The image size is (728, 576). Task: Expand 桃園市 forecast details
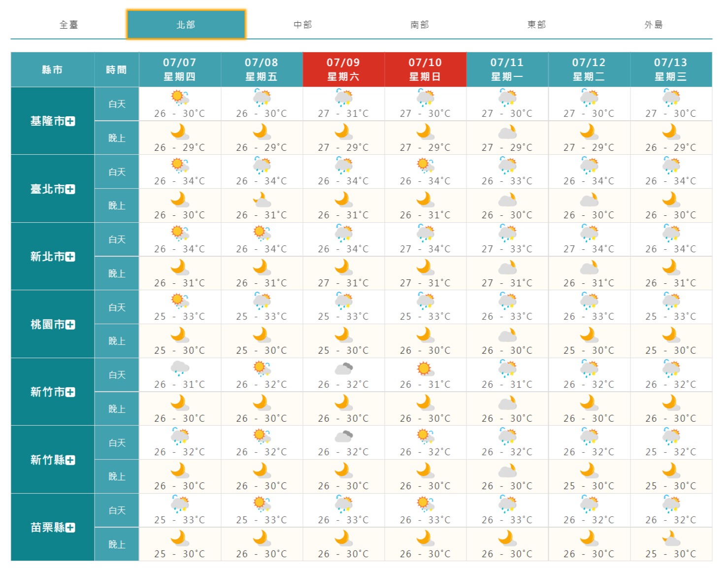tap(70, 325)
